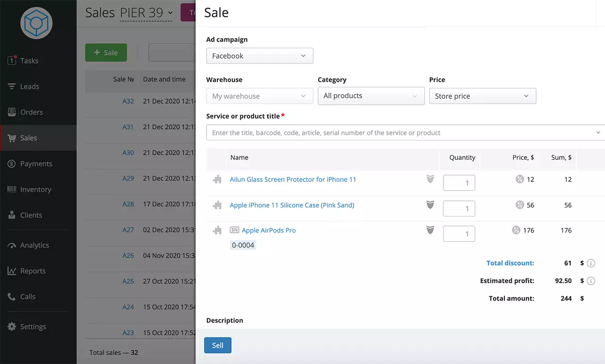Open Ailun Glass Screen Protector product link
The width and height of the screenshot is (605, 364).
pyautogui.click(x=293, y=180)
